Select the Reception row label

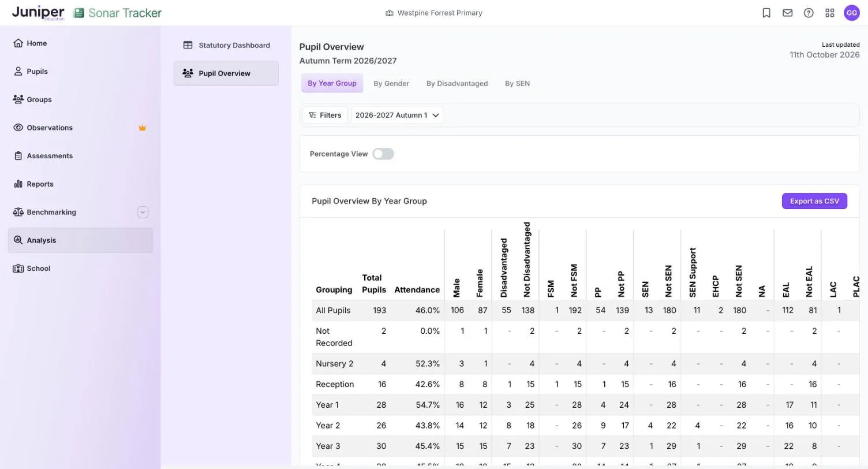[x=335, y=384]
